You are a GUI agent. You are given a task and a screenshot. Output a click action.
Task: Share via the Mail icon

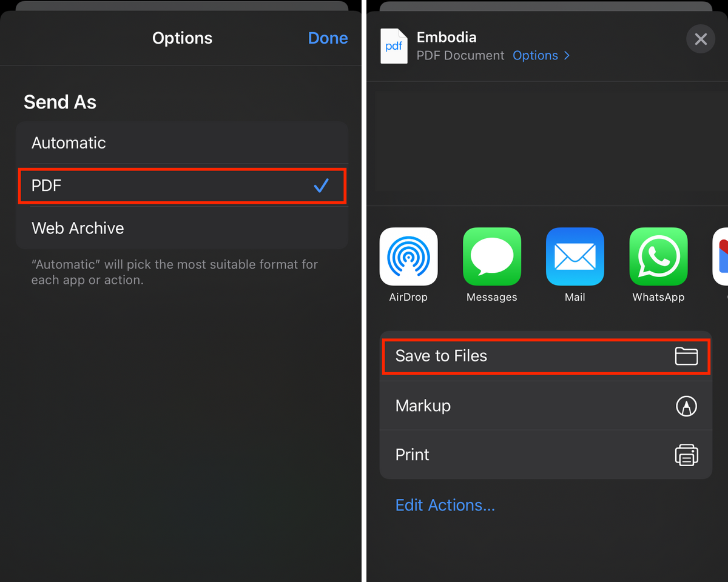click(575, 256)
